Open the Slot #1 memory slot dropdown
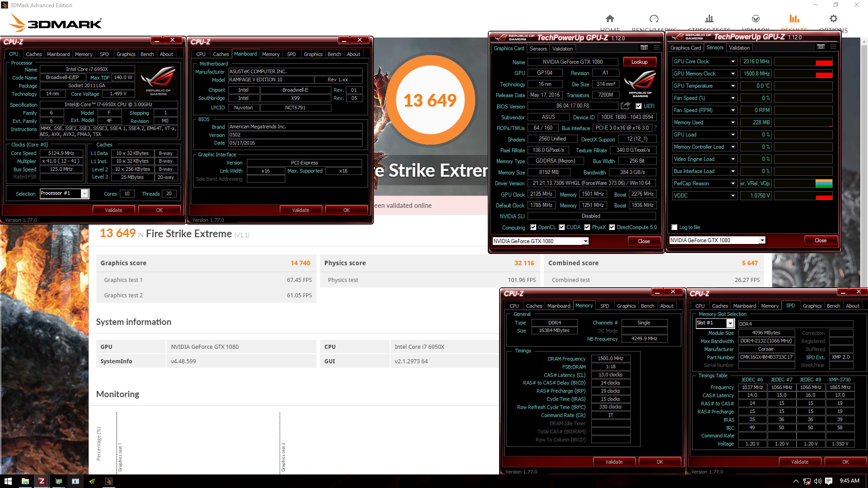Viewport: 868px width, 488px height. point(730,324)
